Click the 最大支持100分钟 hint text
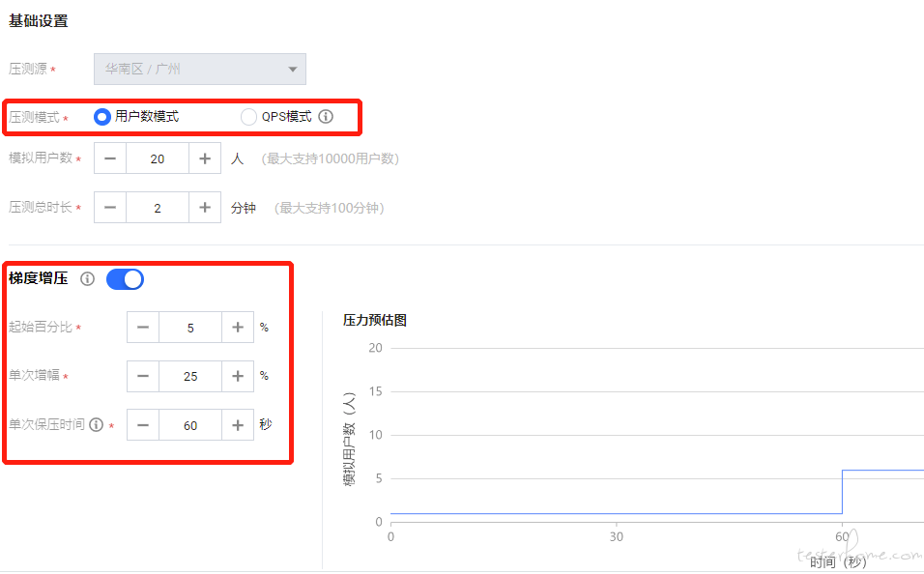Screen dimensions: 924x574 coord(330,208)
